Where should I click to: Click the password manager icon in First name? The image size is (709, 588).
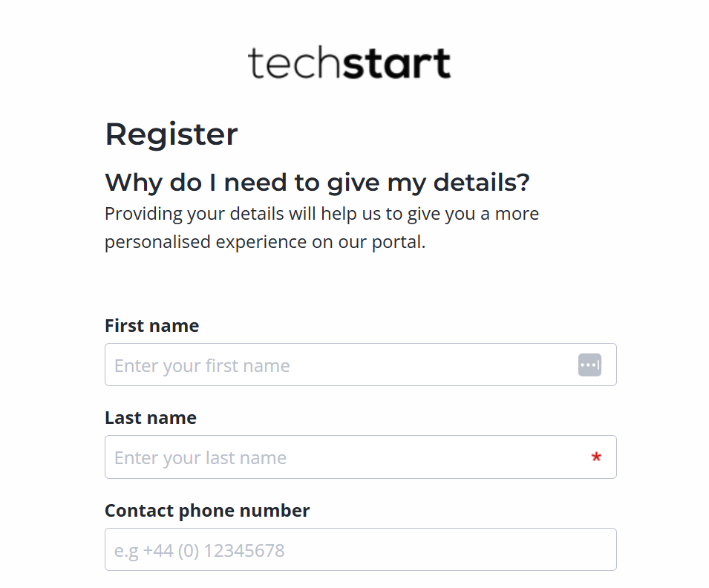click(x=589, y=365)
